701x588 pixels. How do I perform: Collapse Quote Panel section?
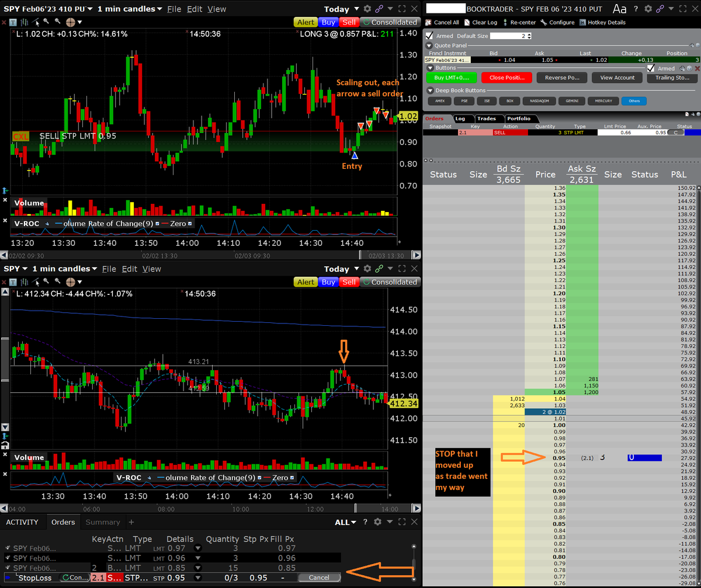(429, 46)
